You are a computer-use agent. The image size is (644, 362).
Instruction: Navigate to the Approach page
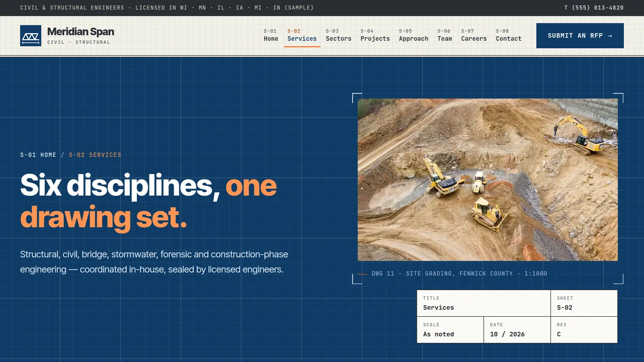414,35
